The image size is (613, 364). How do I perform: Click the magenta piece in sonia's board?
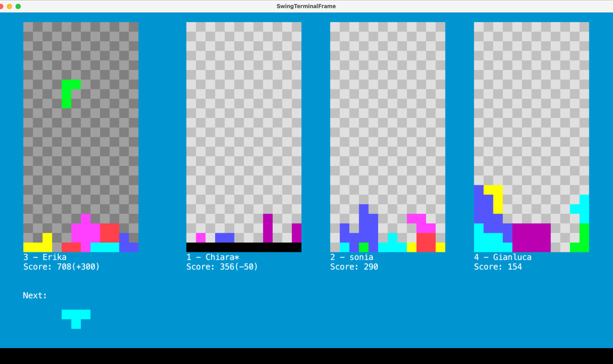[x=422, y=224]
